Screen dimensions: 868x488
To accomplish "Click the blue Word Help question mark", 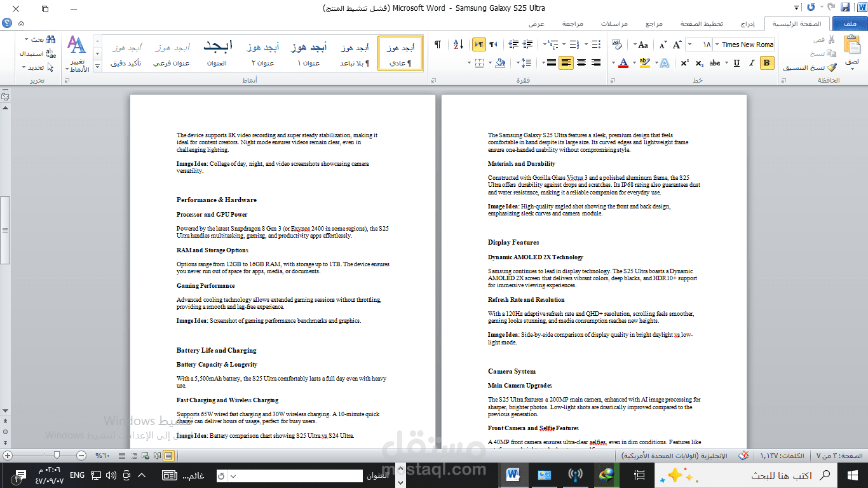I will pos(8,23).
